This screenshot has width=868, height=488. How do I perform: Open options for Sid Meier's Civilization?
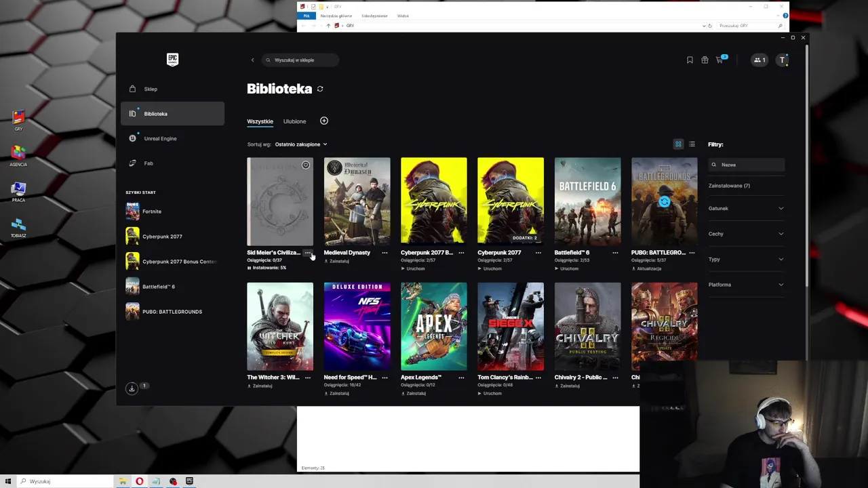[x=308, y=253]
